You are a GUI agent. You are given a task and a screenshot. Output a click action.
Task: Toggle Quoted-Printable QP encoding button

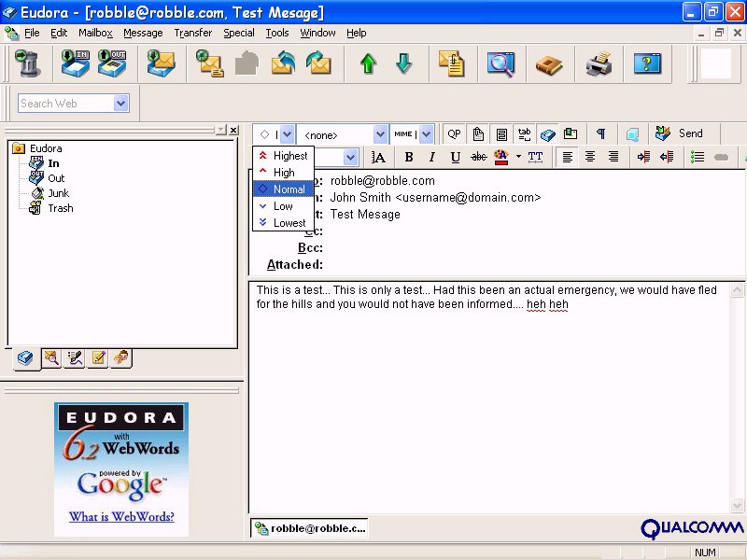pos(454,134)
